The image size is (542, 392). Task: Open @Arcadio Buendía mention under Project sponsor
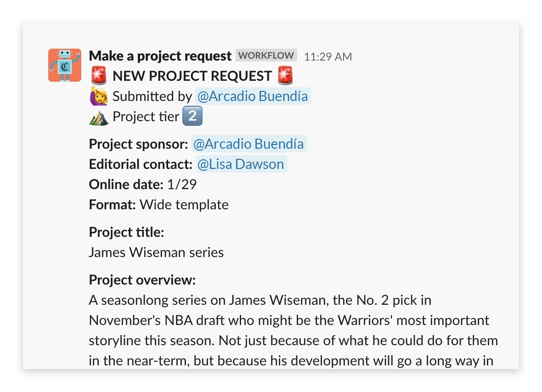coord(248,144)
